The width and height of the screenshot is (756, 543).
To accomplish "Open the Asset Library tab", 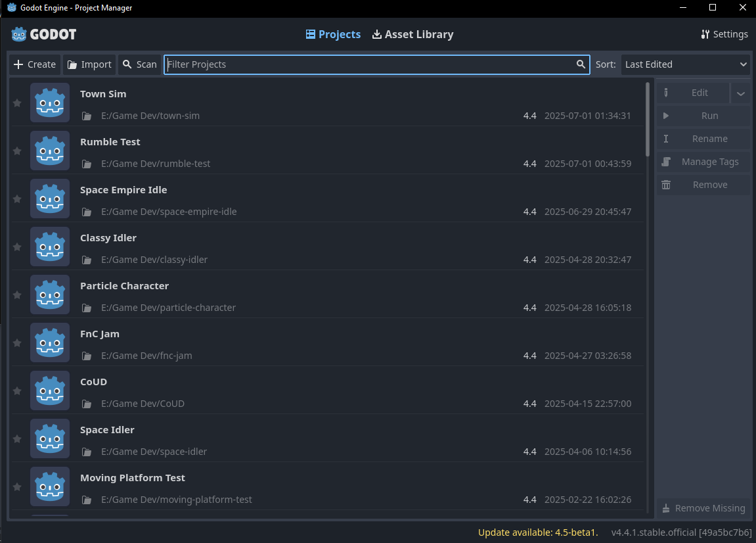I will point(413,34).
